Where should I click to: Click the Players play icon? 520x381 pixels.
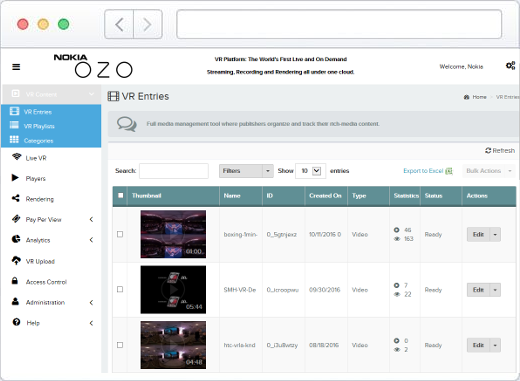(x=15, y=178)
